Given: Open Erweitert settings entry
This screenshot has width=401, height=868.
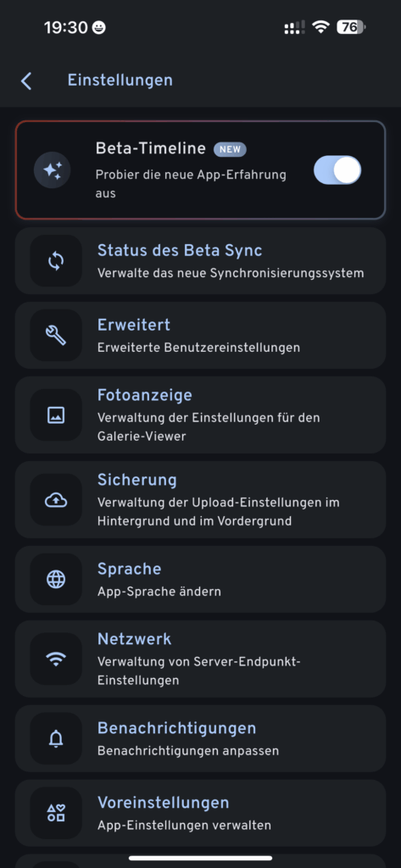Looking at the screenshot, I should pyautogui.click(x=200, y=336).
